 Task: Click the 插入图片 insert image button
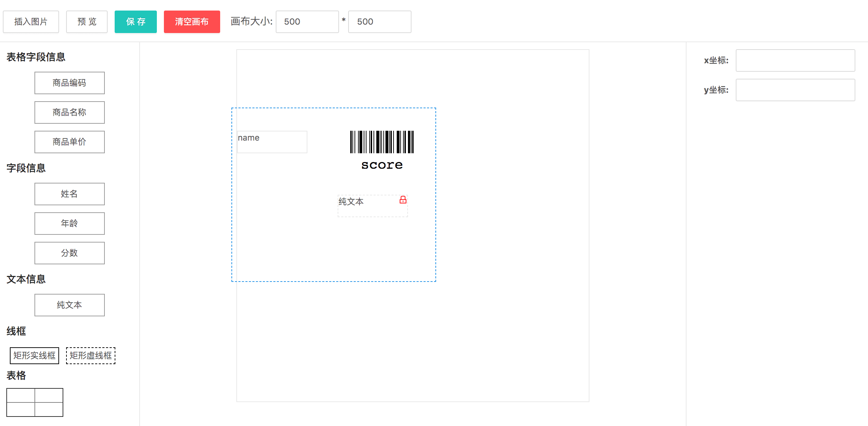point(31,22)
